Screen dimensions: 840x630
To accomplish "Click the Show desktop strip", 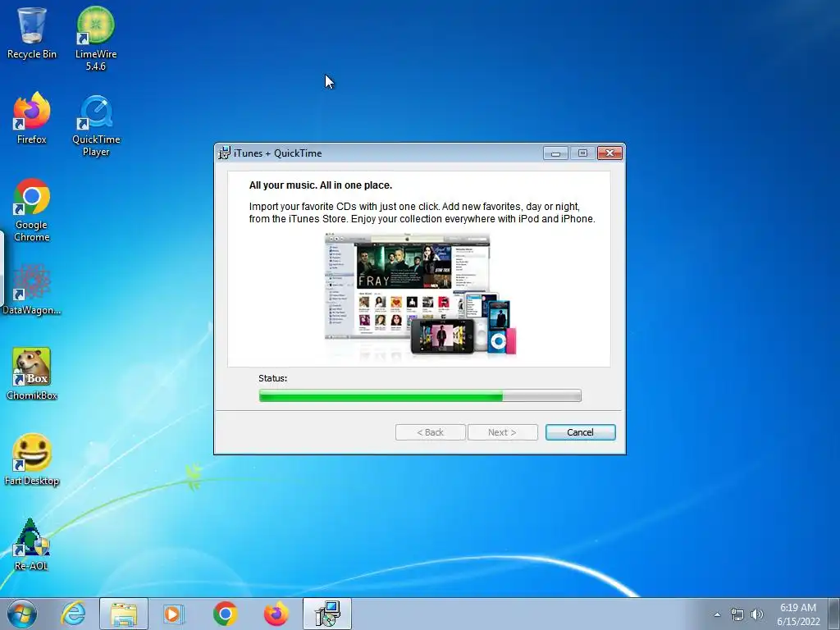I will 834,614.
